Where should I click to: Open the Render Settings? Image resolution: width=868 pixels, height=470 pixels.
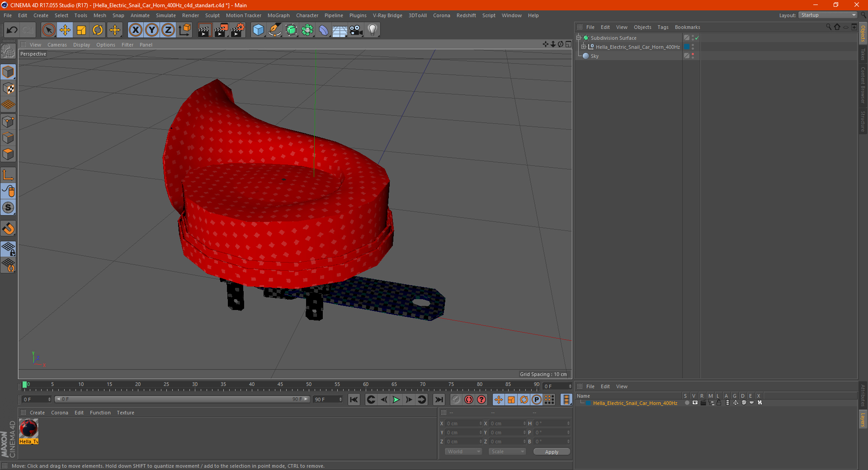[238, 30]
